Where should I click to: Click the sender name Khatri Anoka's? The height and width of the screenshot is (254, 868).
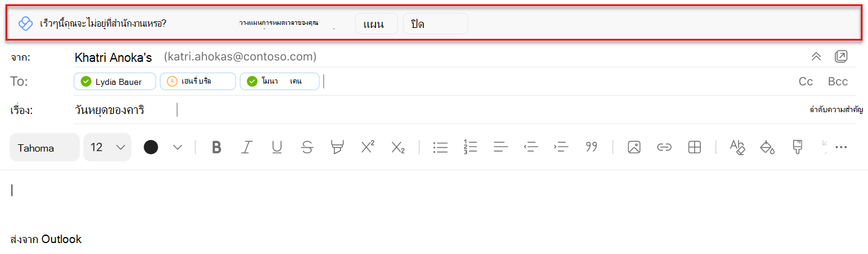[114, 58]
